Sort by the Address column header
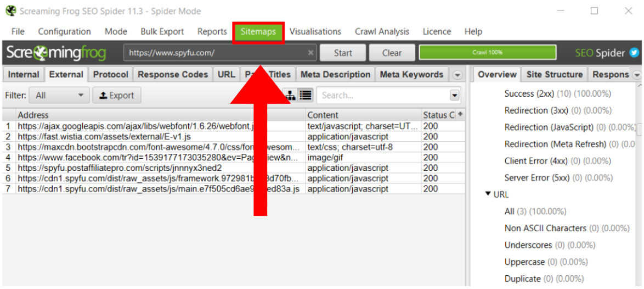 (x=160, y=115)
